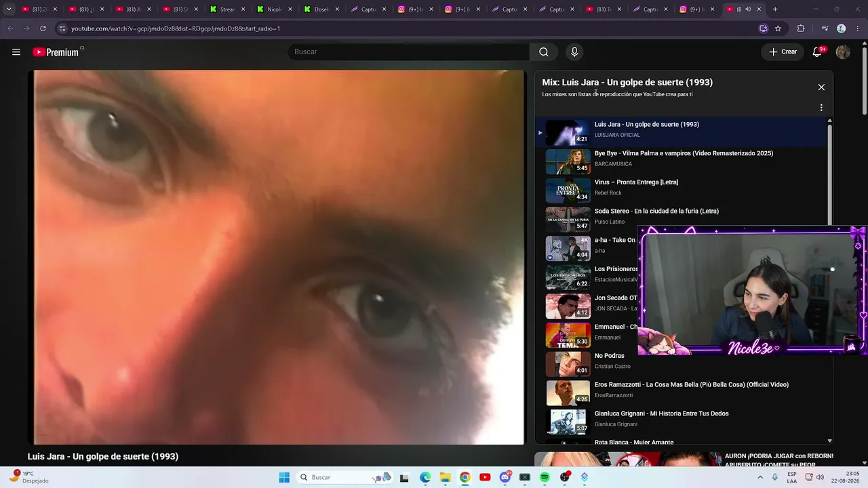Open the Rebel Rock channel name

pyautogui.click(x=608, y=193)
